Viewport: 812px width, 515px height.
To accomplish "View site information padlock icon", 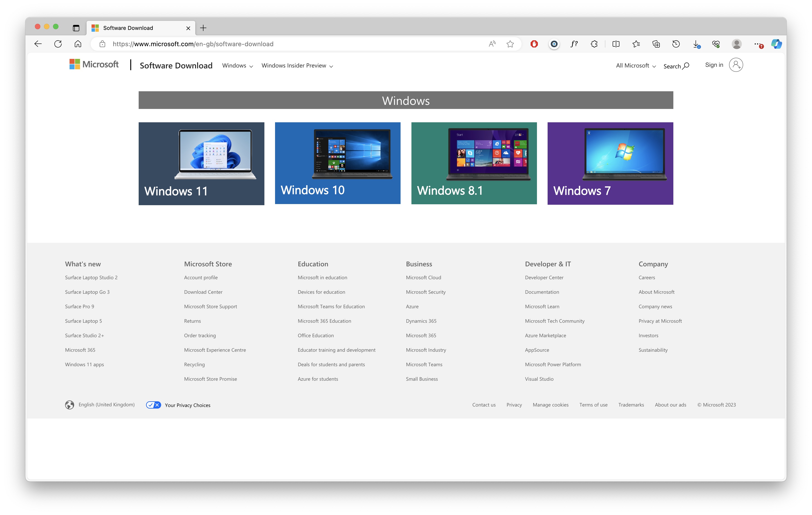I will click(102, 44).
